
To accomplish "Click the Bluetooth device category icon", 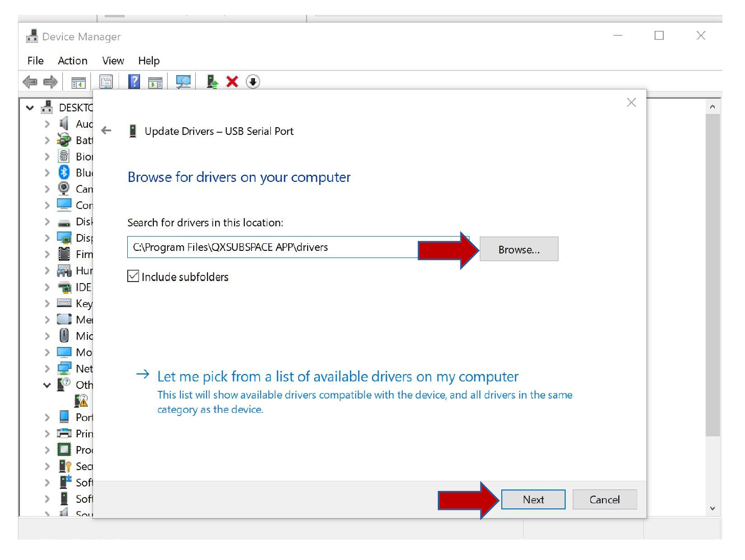I will coord(63,173).
